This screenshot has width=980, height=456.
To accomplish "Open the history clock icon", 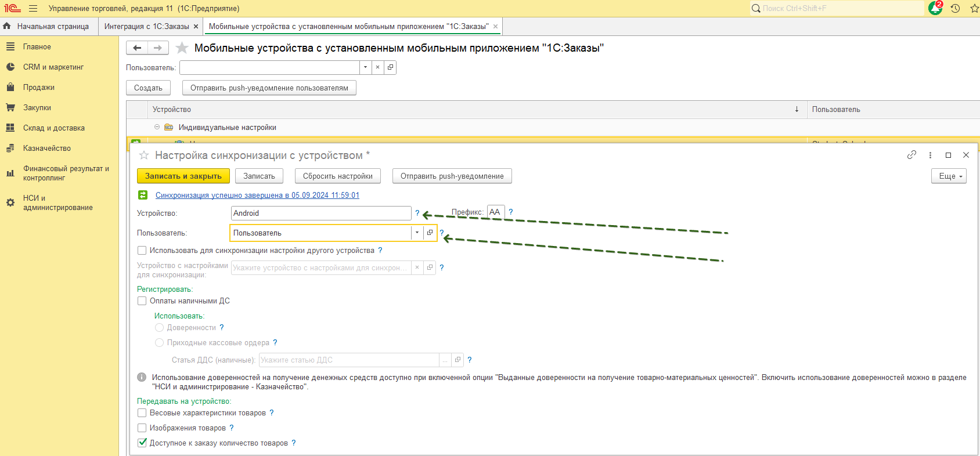I will [x=955, y=9].
